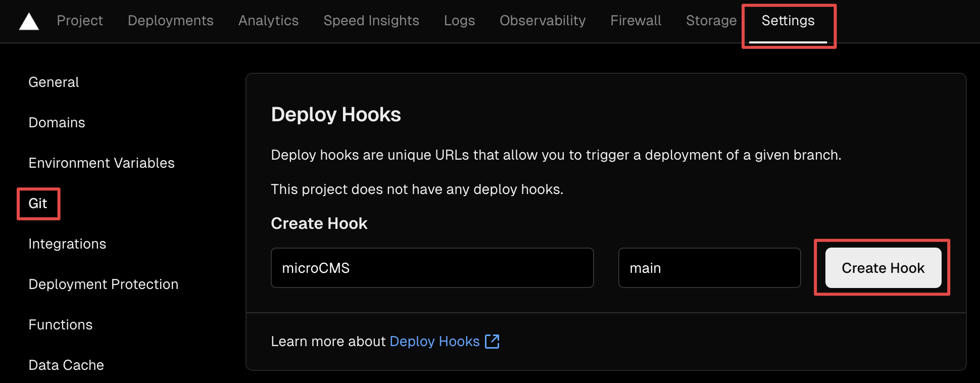Switch to the Storage tab
This screenshot has width=980, height=383.
click(x=711, y=21)
